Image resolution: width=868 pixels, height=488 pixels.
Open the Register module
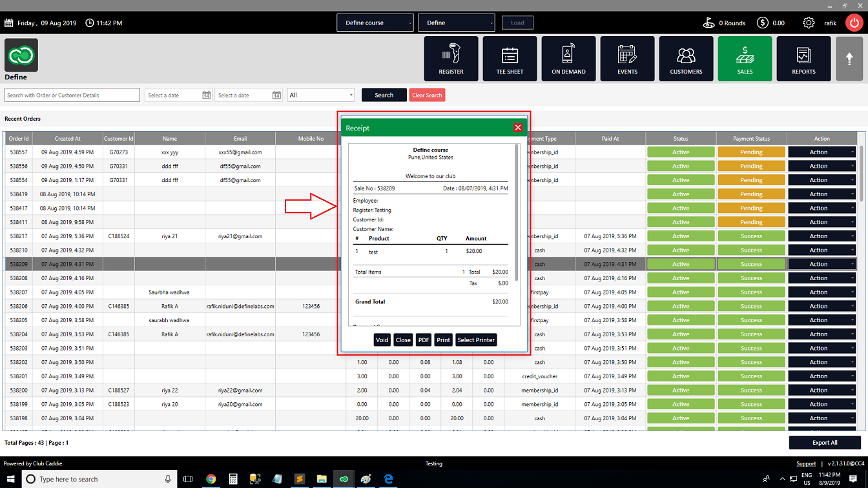tap(451, 59)
